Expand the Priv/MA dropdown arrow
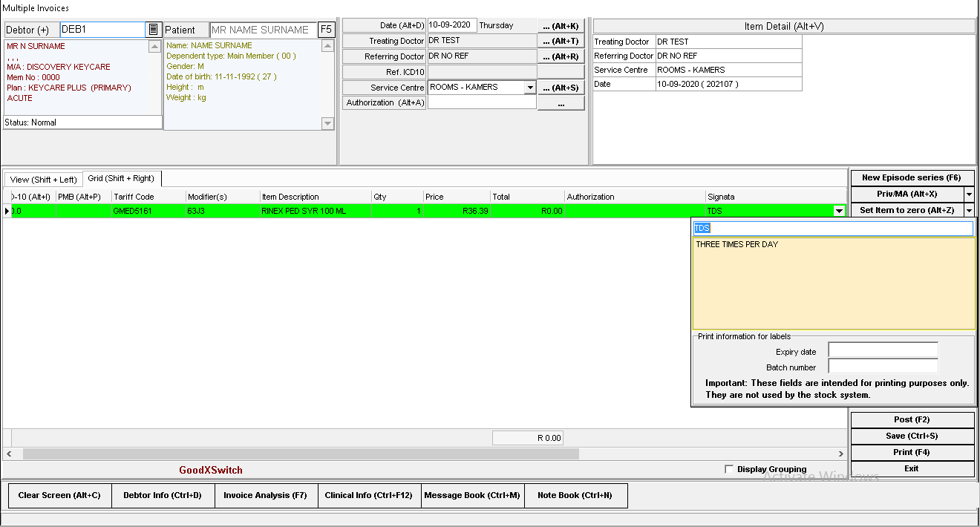This screenshot has width=980, height=527. 969,194
